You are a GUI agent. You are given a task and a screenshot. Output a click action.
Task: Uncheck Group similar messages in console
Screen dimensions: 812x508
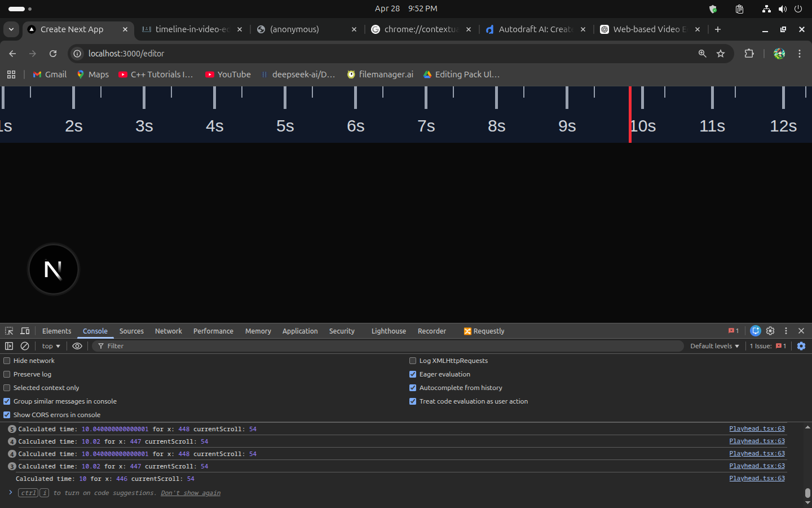tap(7, 401)
